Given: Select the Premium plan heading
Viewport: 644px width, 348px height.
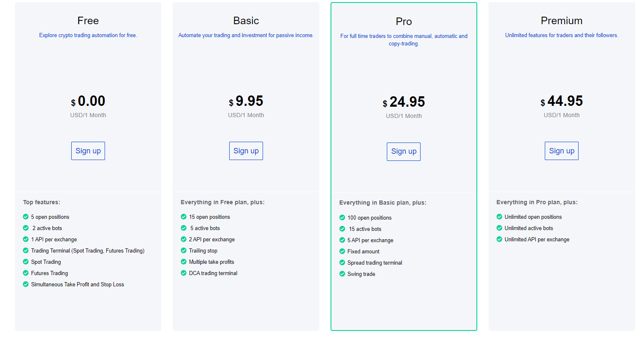Looking at the screenshot, I should [561, 21].
